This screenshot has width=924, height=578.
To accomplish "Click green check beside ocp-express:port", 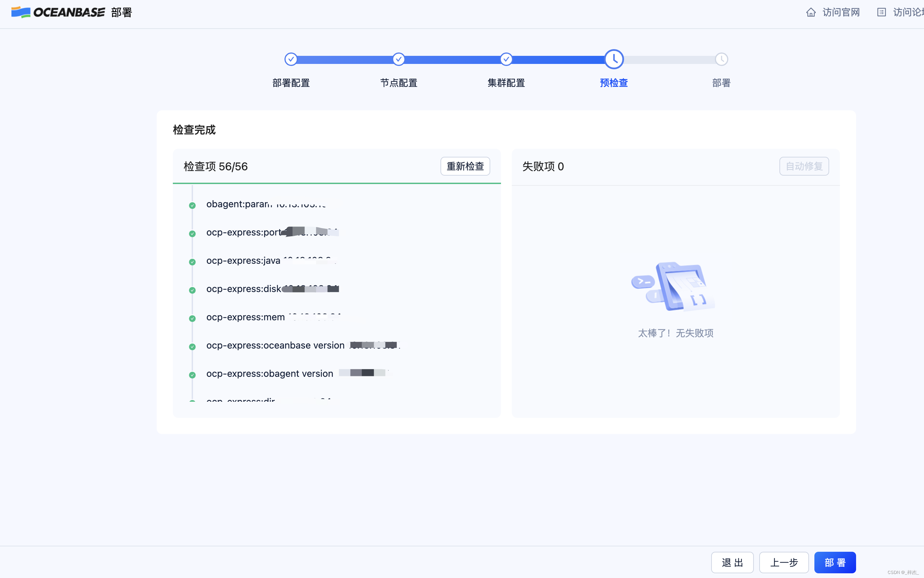I will (192, 233).
